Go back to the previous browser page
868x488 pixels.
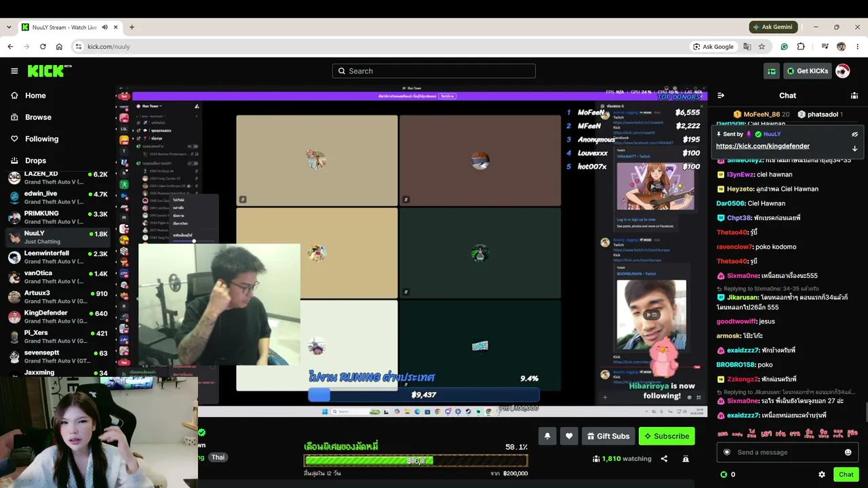pyautogui.click(x=10, y=47)
